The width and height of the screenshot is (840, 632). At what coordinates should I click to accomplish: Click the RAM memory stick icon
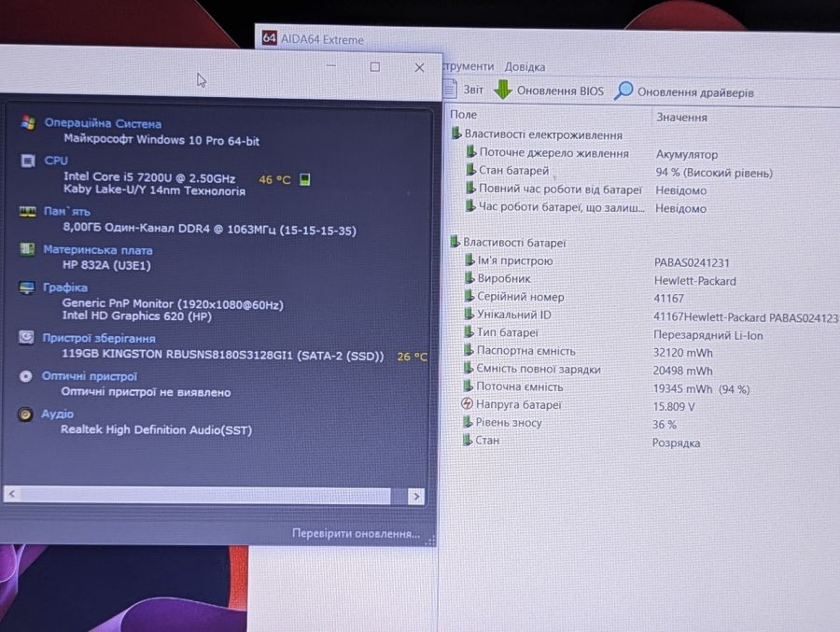click(x=27, y=211)
